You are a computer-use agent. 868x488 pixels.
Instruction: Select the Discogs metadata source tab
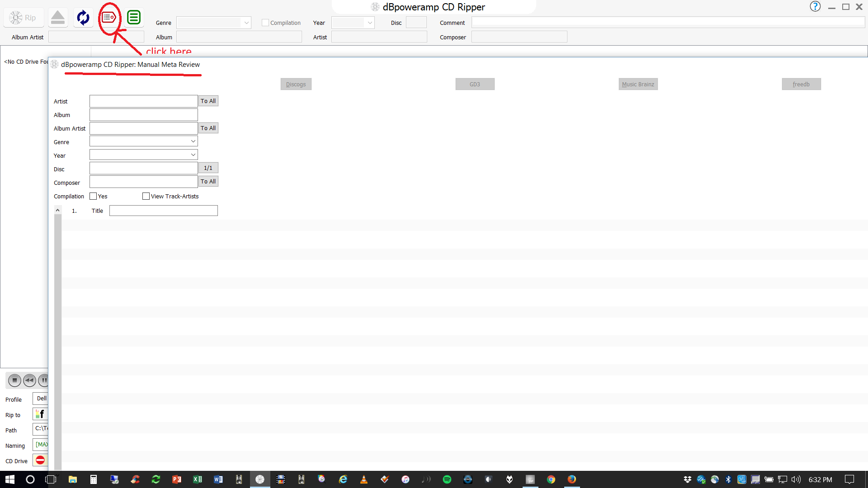point(296,84)
